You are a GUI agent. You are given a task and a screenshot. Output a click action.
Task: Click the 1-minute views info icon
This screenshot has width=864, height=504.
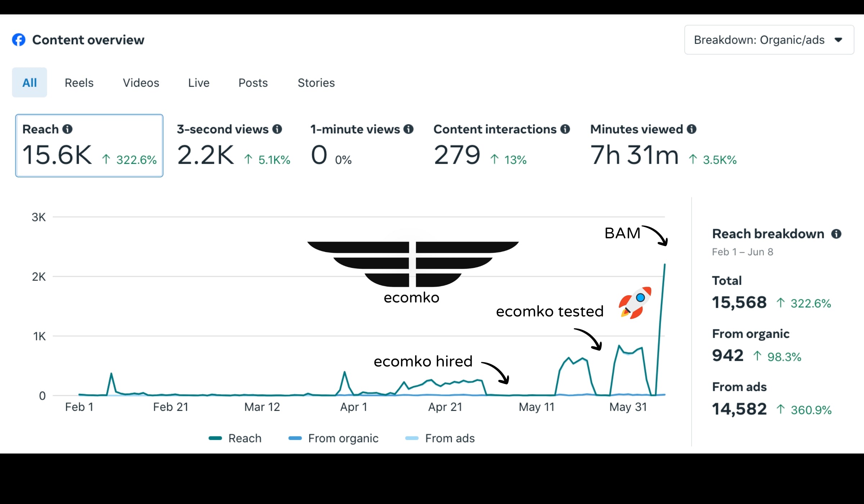click(408, 129)
